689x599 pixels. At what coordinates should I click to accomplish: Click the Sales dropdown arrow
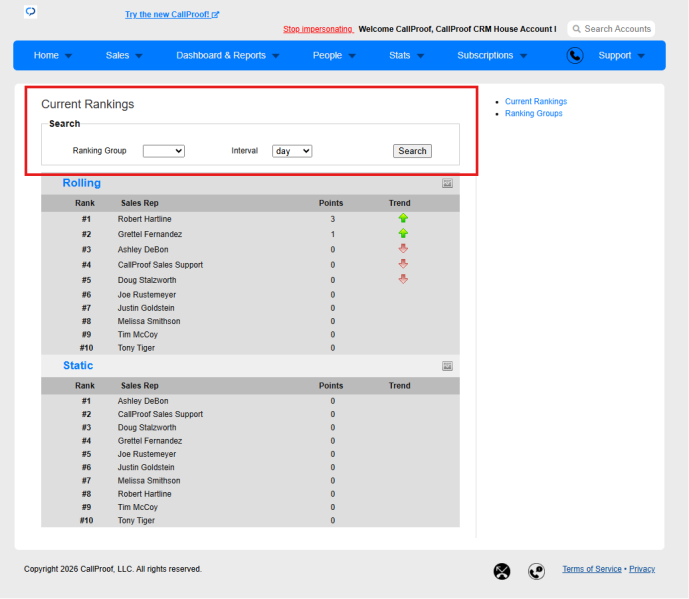pos(139,56)
